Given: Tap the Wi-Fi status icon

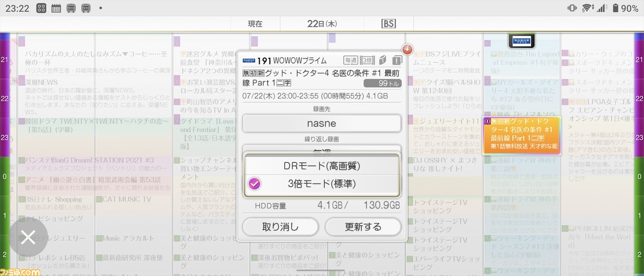Looking at the screenshot, I should pyautogui.click(x=587, y=8).
